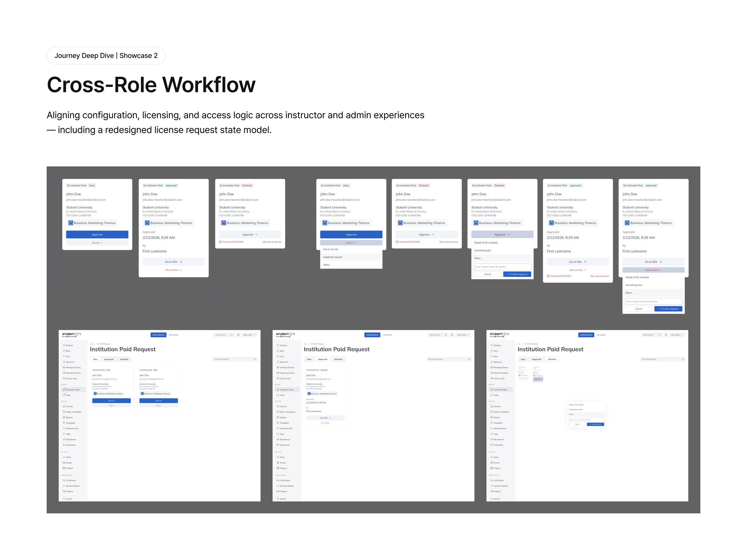The image size is (747, 560).
Task: Click the home breadcrumb icon in leftmost dashboard
Action: pyautogui.click(x=92, y=344)
